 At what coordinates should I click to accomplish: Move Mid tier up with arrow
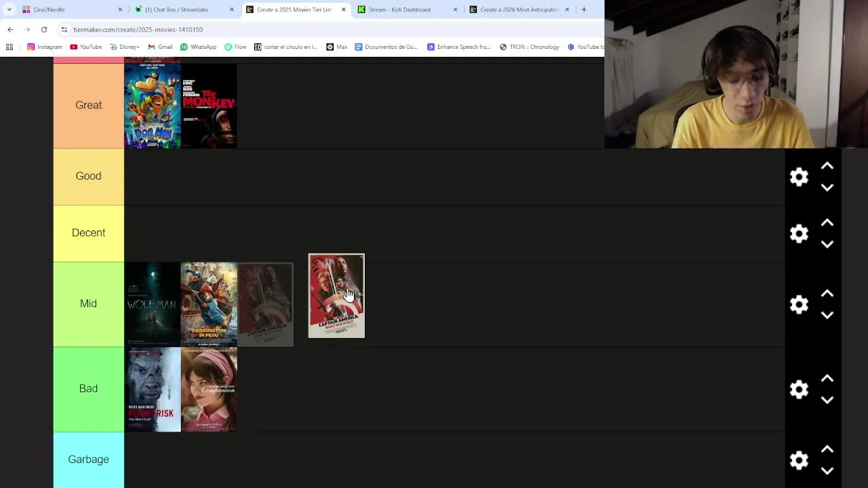tap(827, 293)
